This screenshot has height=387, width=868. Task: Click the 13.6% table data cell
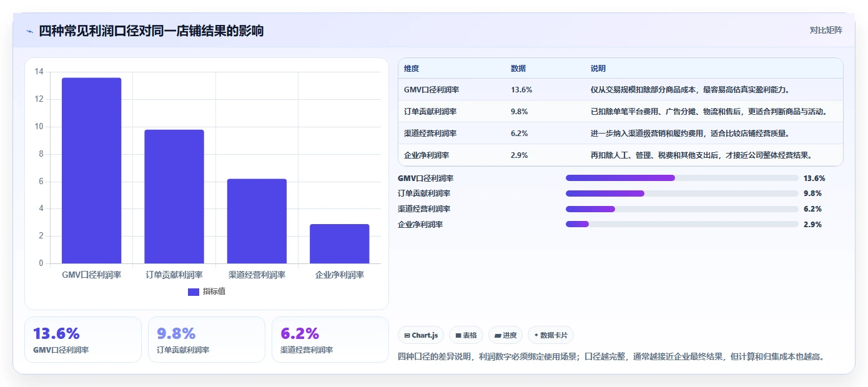(x=521, y=90)
